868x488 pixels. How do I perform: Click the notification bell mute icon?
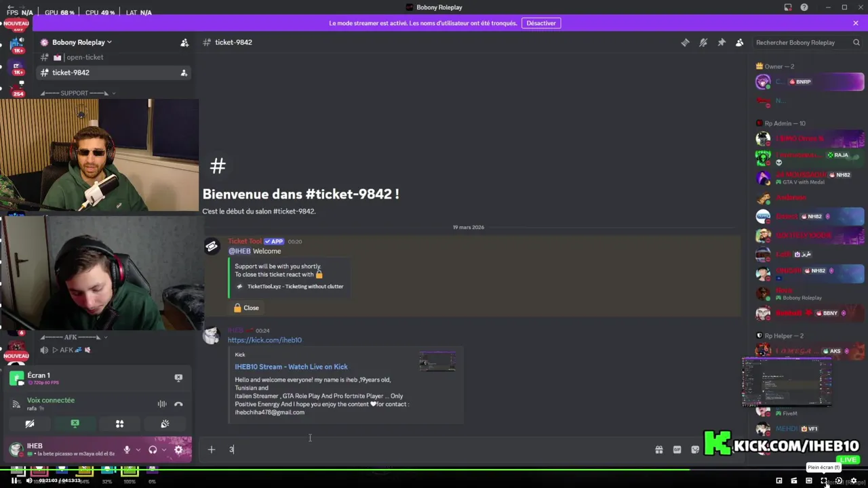tap(703, 42)
